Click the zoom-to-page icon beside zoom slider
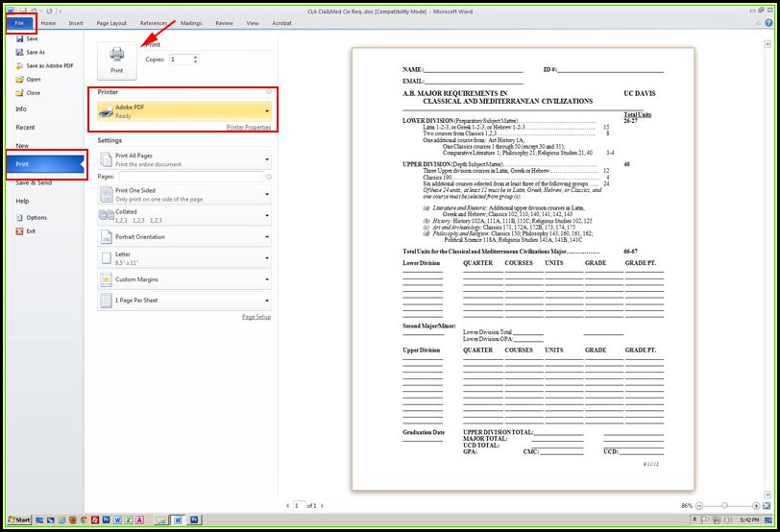Viewport: 780px width, 532px height. coord(766,505)
